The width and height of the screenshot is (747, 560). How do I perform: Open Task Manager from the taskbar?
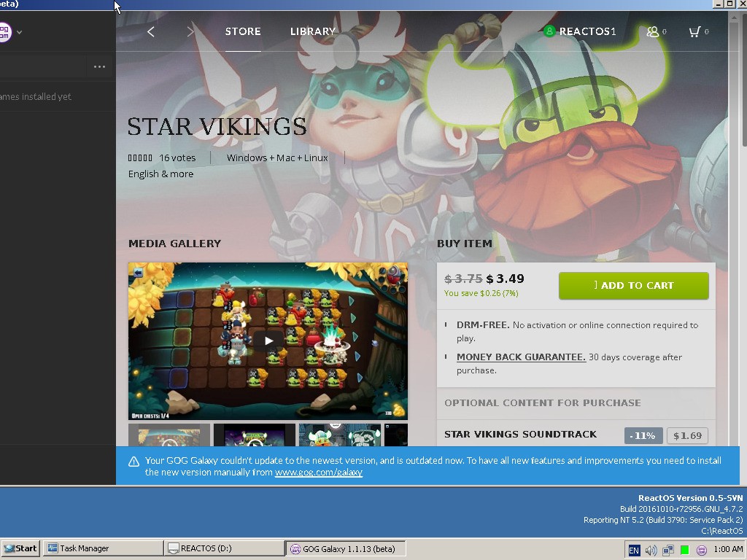point(104,548)
